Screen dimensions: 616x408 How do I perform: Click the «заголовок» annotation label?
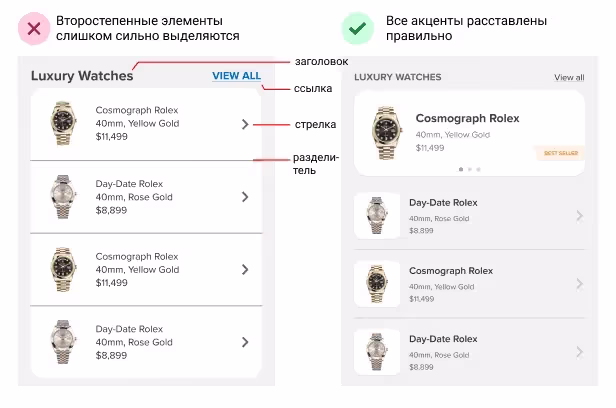[319, 61]
